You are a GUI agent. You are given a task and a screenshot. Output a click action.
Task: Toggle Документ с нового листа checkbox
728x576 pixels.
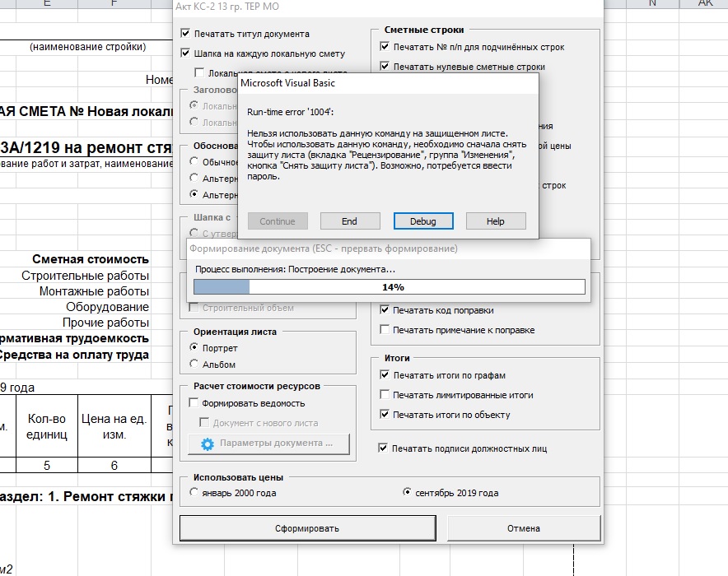(203, 422)
